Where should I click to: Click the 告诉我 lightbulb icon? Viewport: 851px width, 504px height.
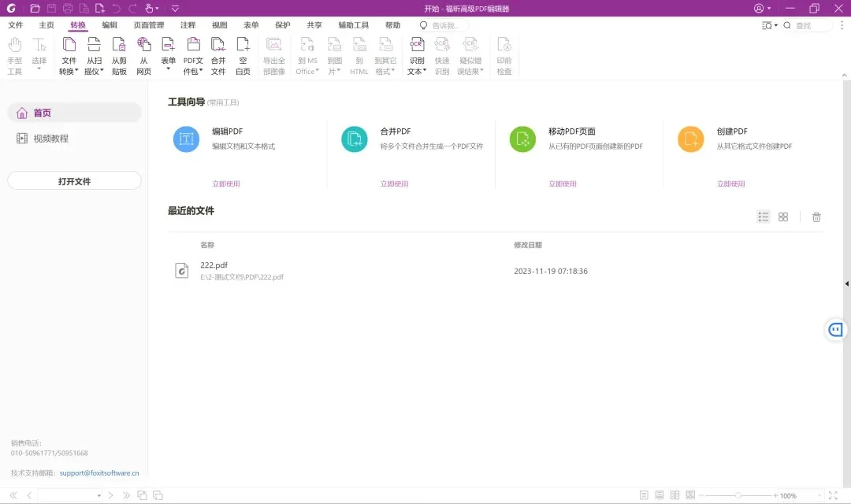423,25
